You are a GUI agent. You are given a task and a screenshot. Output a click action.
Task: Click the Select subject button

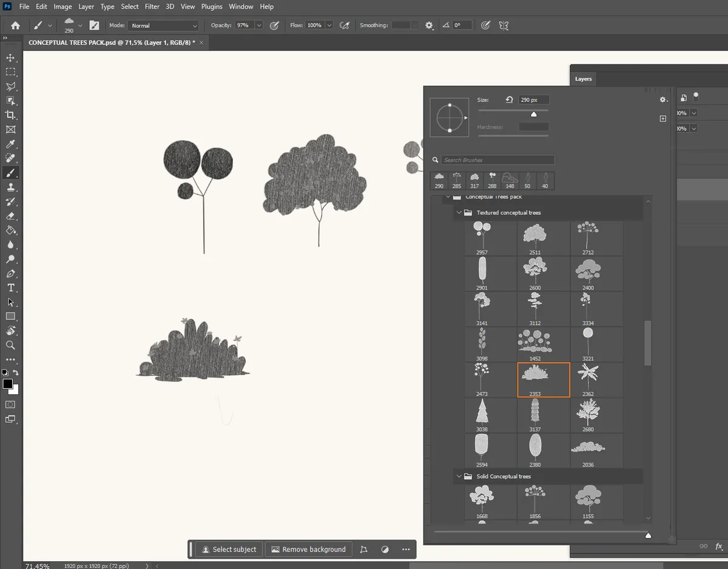coord(229,549)
